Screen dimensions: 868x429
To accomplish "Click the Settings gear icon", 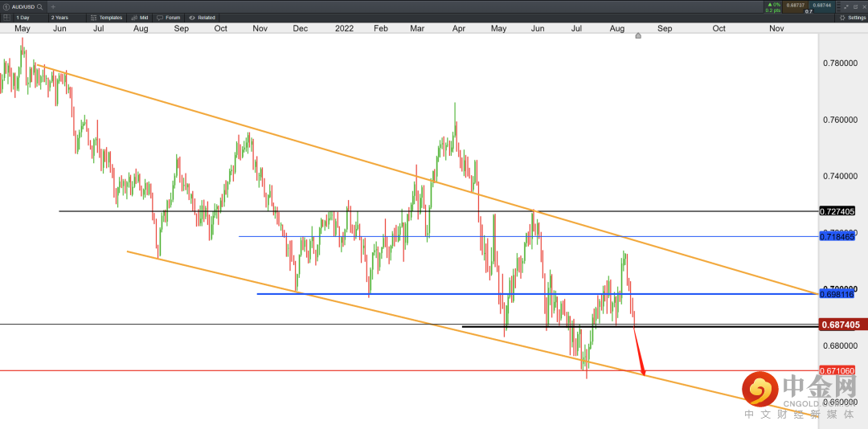I will 842,18.
